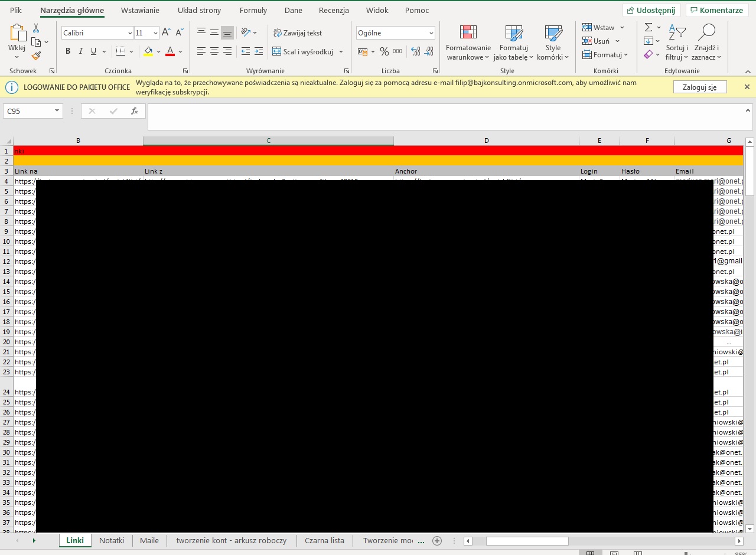Open the font color dropdown arrow
The width and height of the screenshot is (756, 555).
point(180,52)
